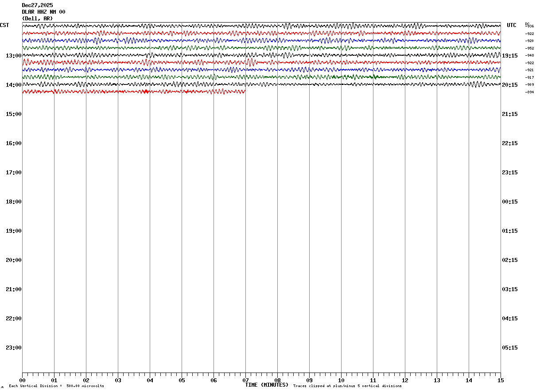Click the 16:00 CST time label
536x392 pixels.
(14, 143)
